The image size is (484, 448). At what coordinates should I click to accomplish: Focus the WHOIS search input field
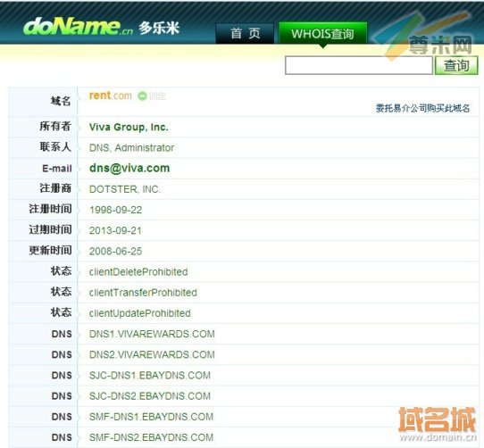coord(359,65)
